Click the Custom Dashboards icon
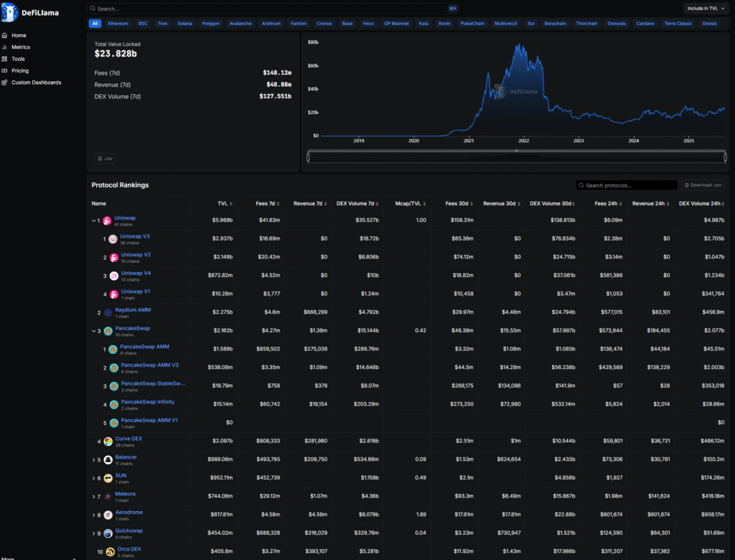Screen dimensions: 735x560 click(6, 83)
